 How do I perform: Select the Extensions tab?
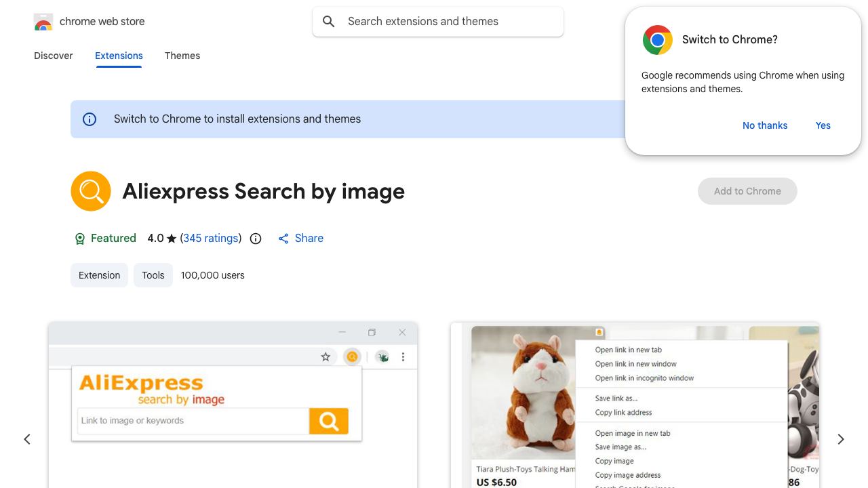tap(119, 56)
